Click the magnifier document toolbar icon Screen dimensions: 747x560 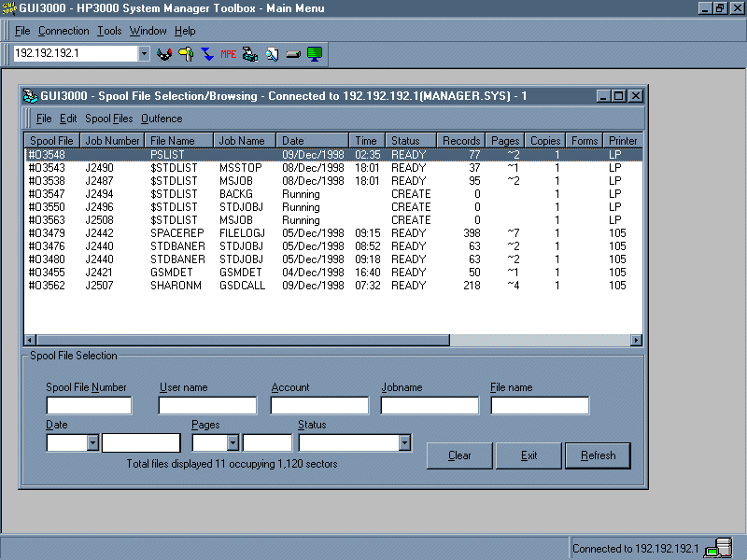coord(271,54)
